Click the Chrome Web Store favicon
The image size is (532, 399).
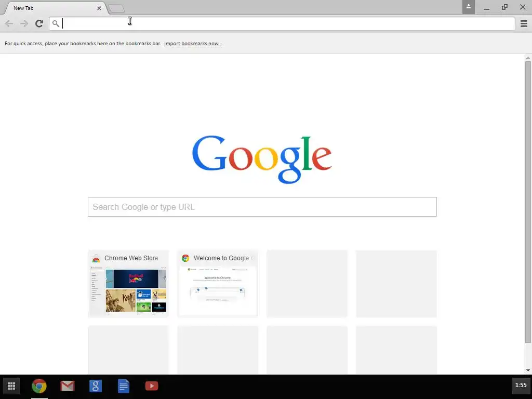point(96,259)
